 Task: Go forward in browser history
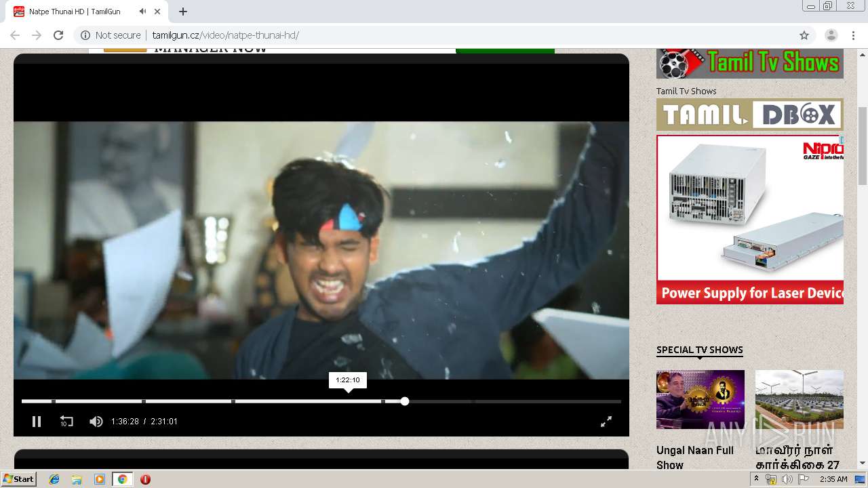(x=37, y=35)
